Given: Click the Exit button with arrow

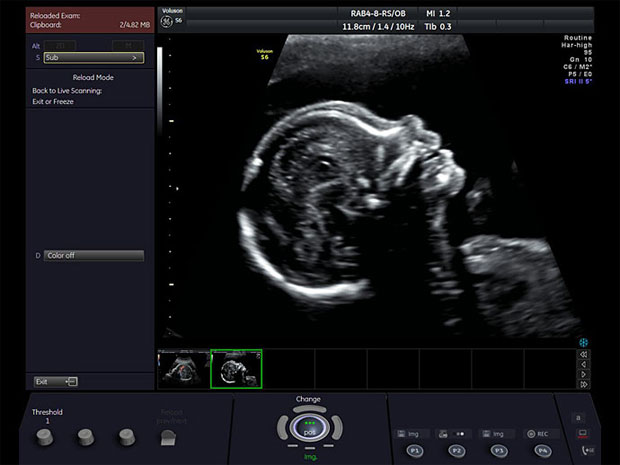Looking at the screenshot, I should click(56, 381).
